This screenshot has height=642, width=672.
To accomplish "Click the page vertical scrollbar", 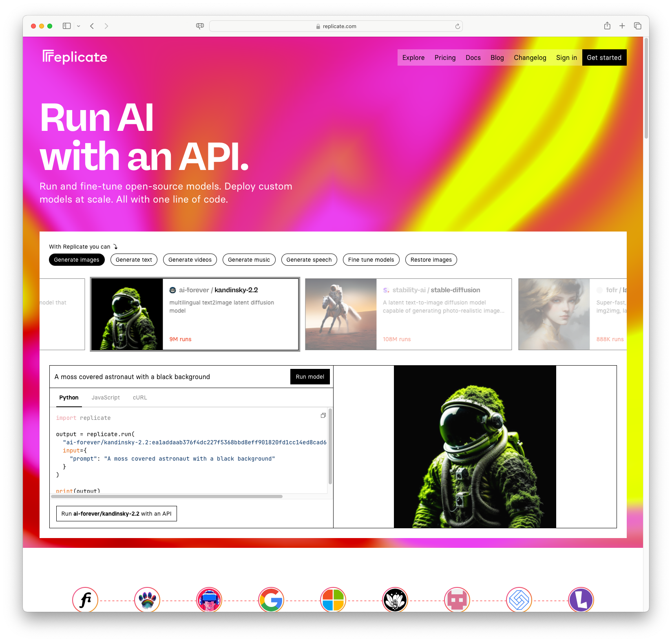I will pyautogui.click(x=646, y=89).
